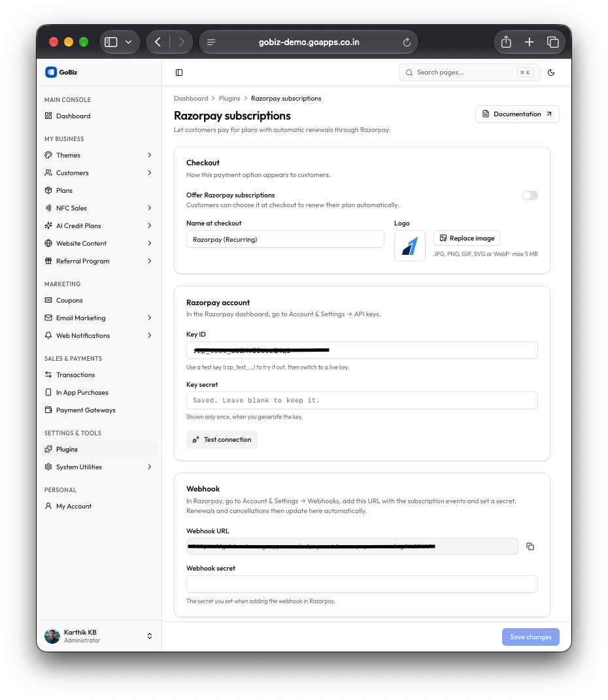Click the NFC Sales signal icon
The height and width of the screenshot is (700, 608).
pyautogui.click(x=48, y=208)
